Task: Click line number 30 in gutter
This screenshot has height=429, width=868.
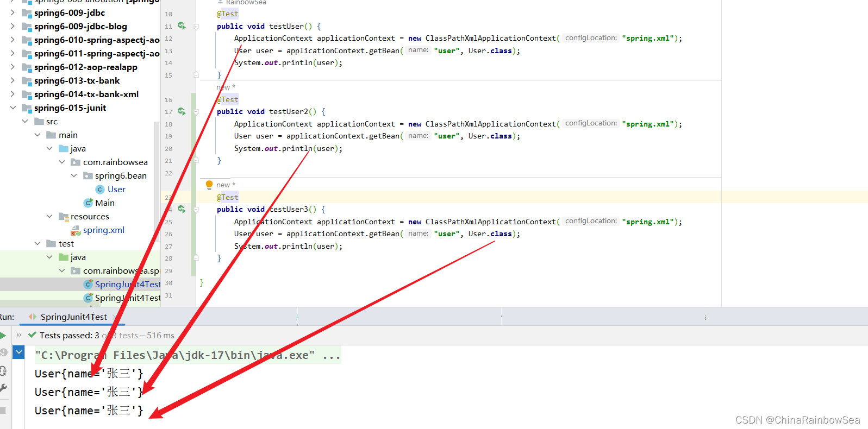Action: 168,283
